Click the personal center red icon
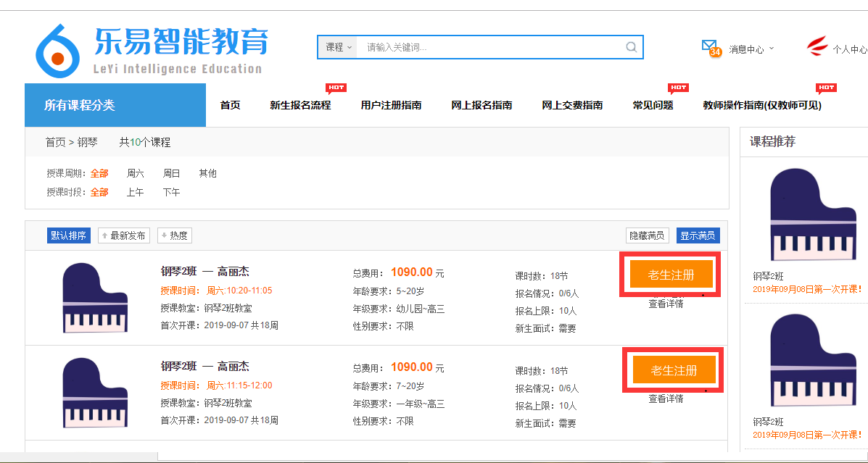 click(x=817, y=48)
